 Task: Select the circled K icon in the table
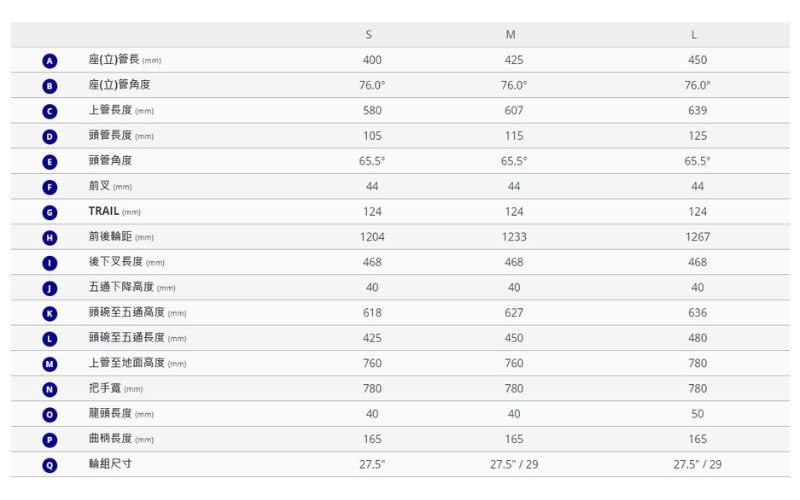click(49, 314)
